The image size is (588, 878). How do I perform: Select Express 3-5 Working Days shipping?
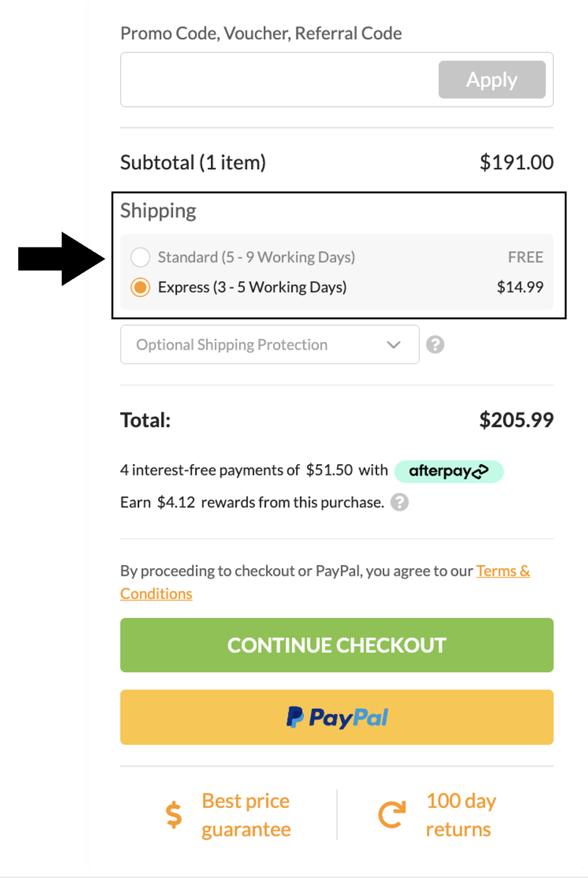(x=140, y=287)
